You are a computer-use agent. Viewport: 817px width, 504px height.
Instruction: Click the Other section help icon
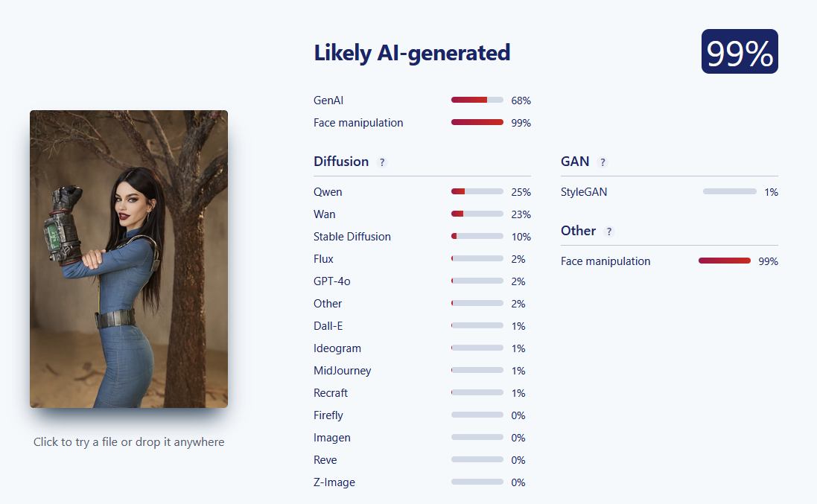(609, 232)
